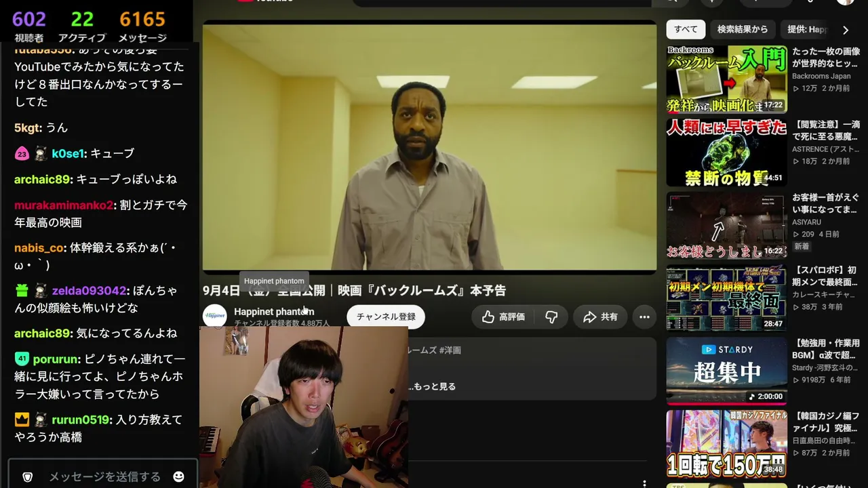
Task: Click chat username rurun0519
Action: 81,420
